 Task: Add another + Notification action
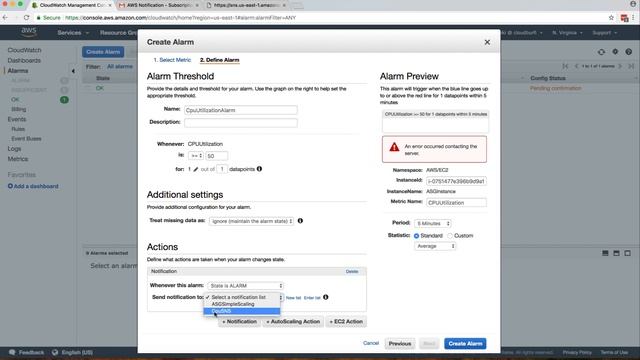click(x=239, y=322)
